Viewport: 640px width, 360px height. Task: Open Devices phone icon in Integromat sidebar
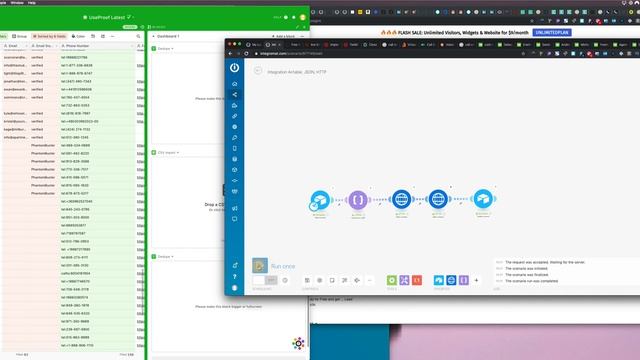234,149
